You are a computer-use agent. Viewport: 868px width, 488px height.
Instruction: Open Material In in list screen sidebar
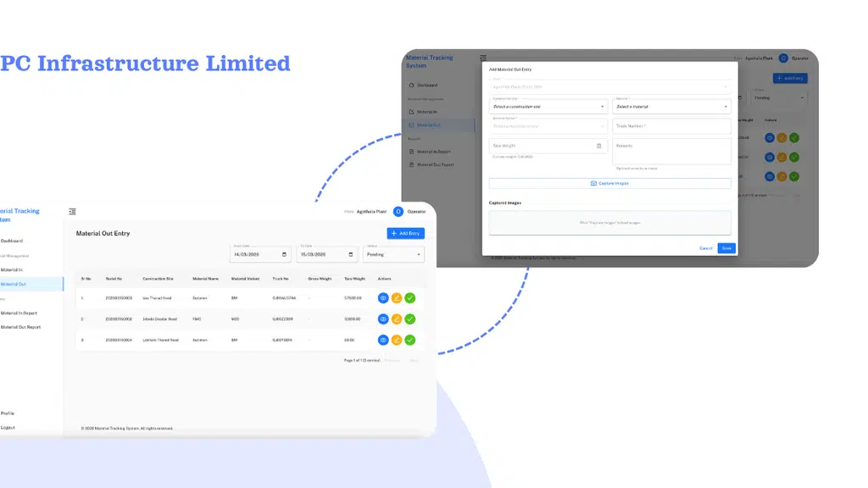coord(12,270)
